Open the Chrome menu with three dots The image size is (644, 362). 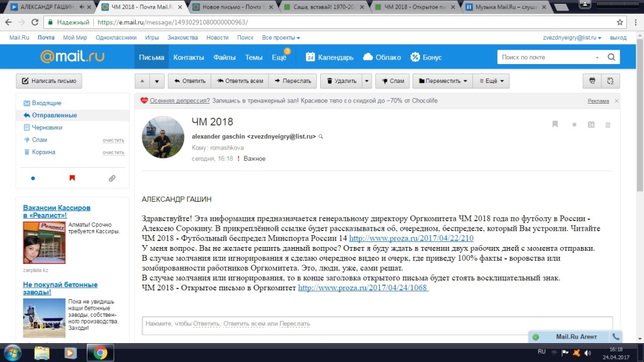(x=636, y=22)
